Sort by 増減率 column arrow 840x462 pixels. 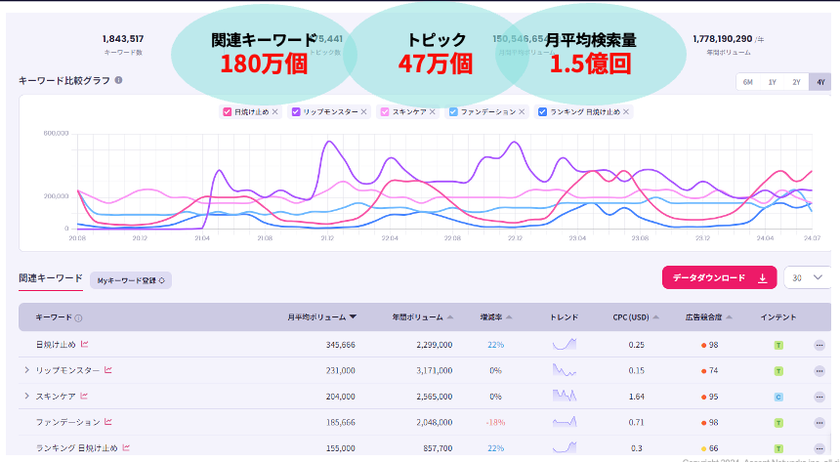509,317
